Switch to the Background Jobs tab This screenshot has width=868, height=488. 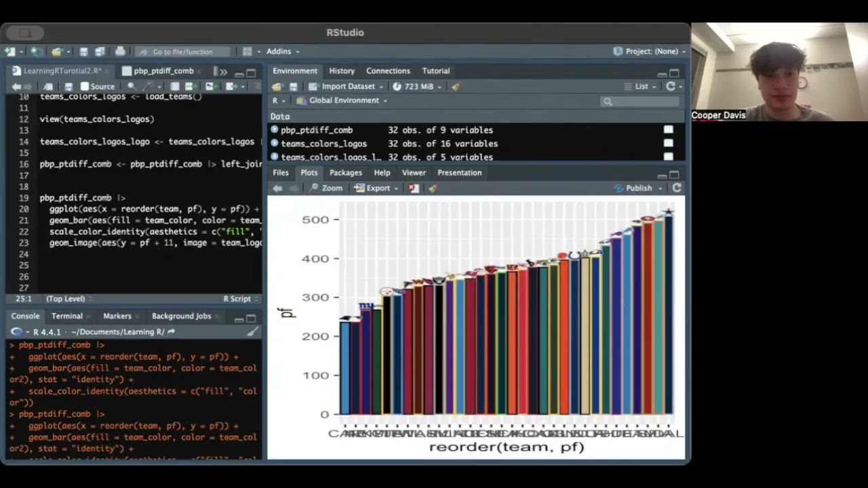point(181,317)
